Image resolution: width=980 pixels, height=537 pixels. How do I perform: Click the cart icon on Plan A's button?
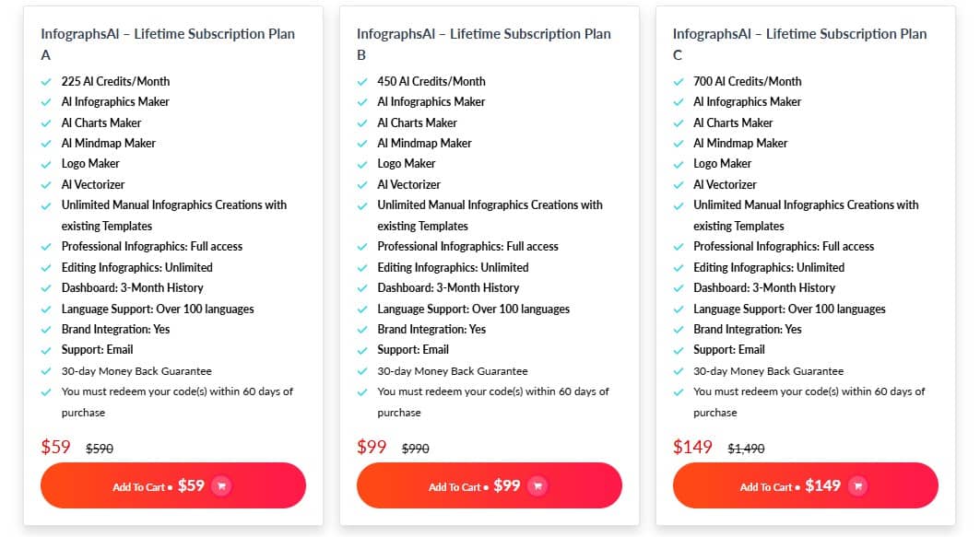tap(220, 485)
